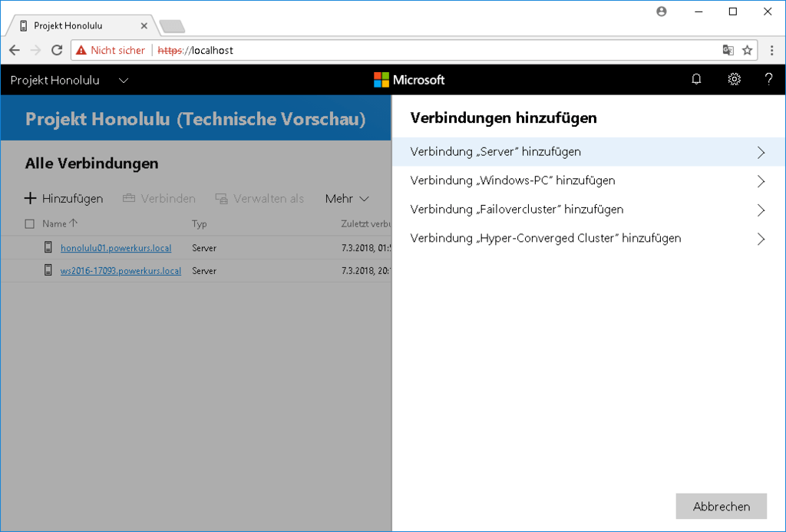Select Verbindung „Server" hinzufügen
Viewport: 786px width, 532px height.
(x=589, y=152)
